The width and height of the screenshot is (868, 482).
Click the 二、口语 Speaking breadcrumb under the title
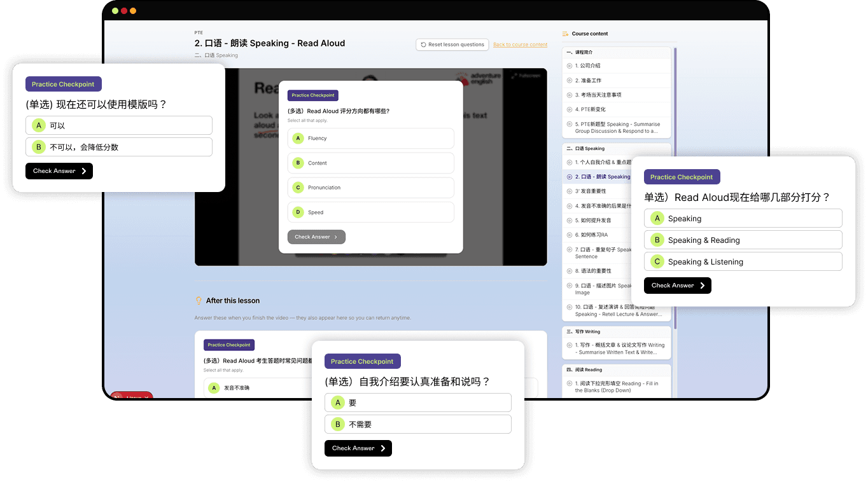pyautogui.click(x=216, y=55)
